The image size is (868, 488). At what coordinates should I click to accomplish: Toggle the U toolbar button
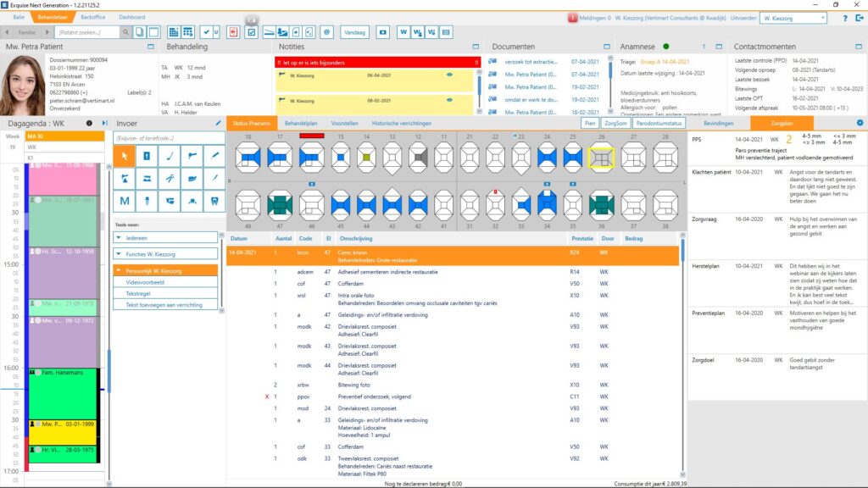216,32
